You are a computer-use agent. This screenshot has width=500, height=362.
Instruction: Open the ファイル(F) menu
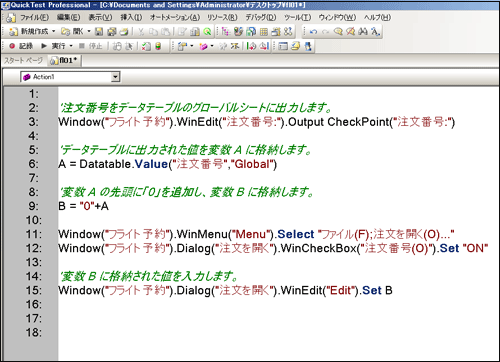coord(35,17)
